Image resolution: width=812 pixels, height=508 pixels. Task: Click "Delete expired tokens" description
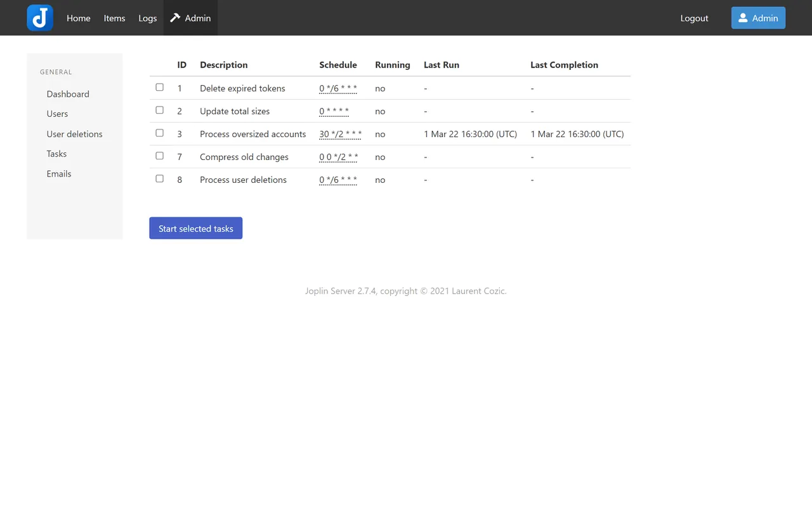coord(242,88)
